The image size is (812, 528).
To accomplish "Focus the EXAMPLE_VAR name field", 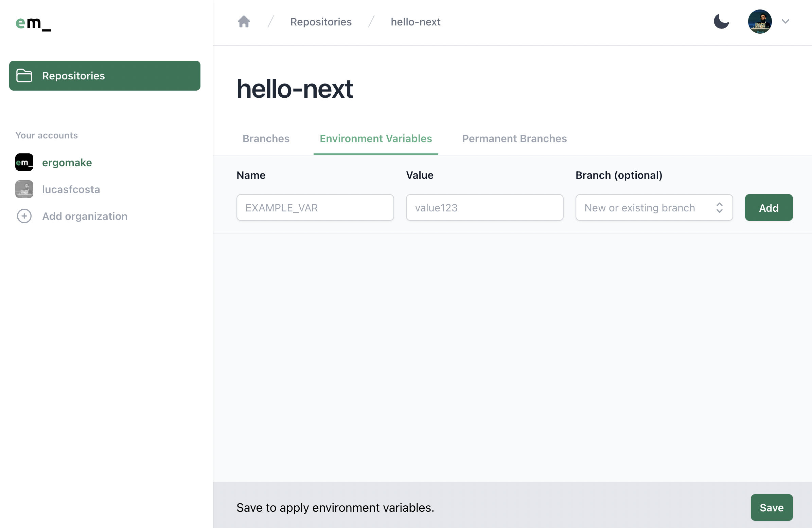I will click(x=315, y=208).
